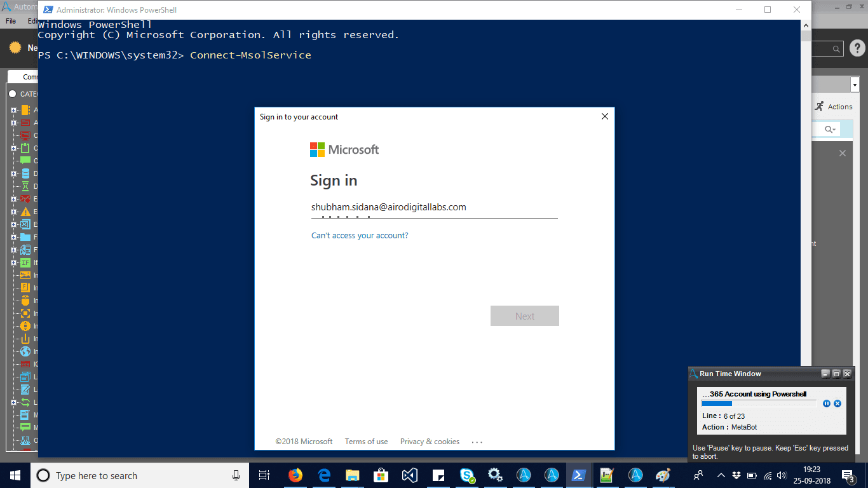Open Paint from the taskbar
Image resolution: width=868 pixels, height=488 pixels.
coord(663,475)
